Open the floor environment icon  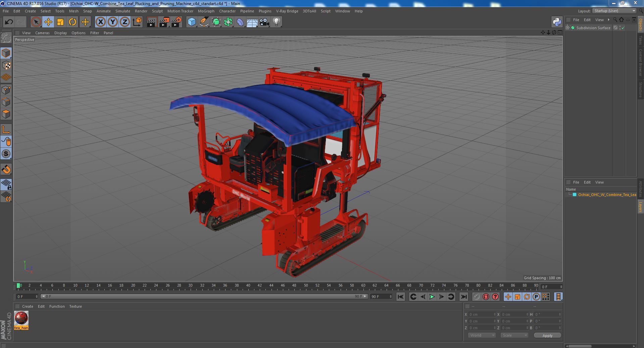point(252,22)
